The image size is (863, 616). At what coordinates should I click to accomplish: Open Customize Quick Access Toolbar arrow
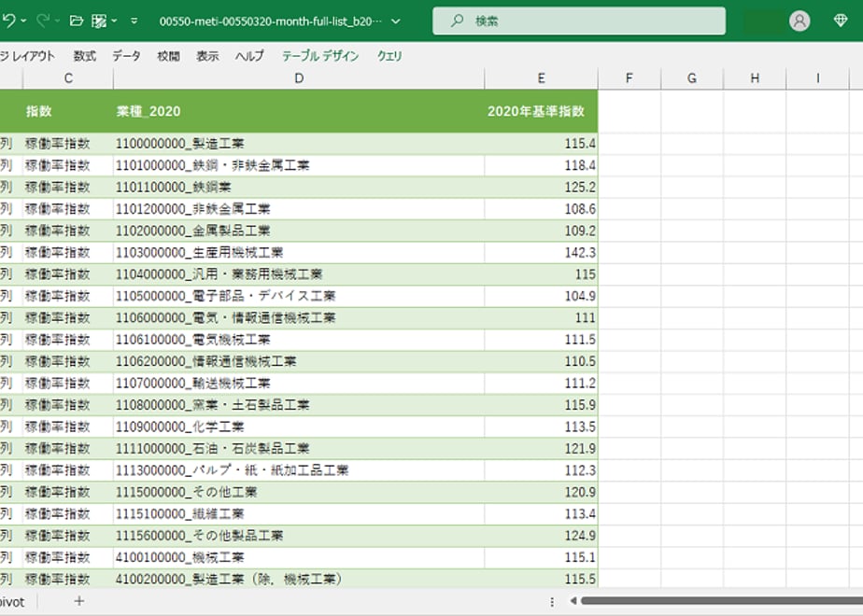point(134,21)
